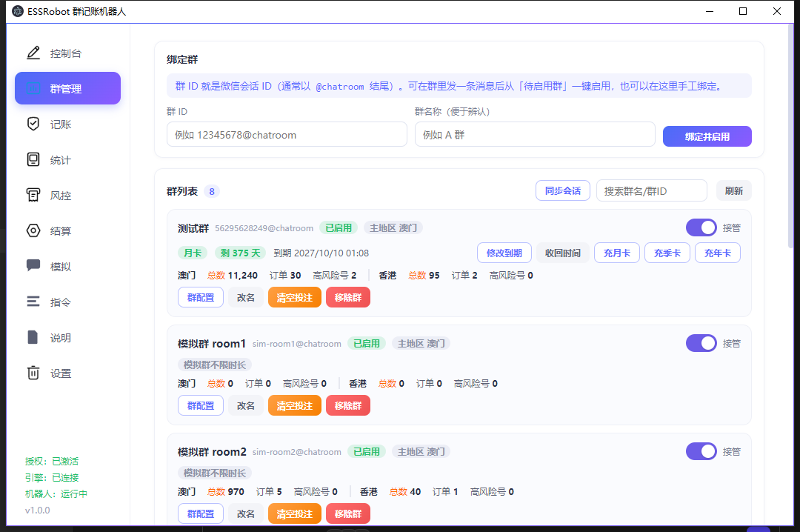The height and width of the screenshot is (532, 800).
Task: Click the 授权：已激活 status text
Action: [52, 461]
